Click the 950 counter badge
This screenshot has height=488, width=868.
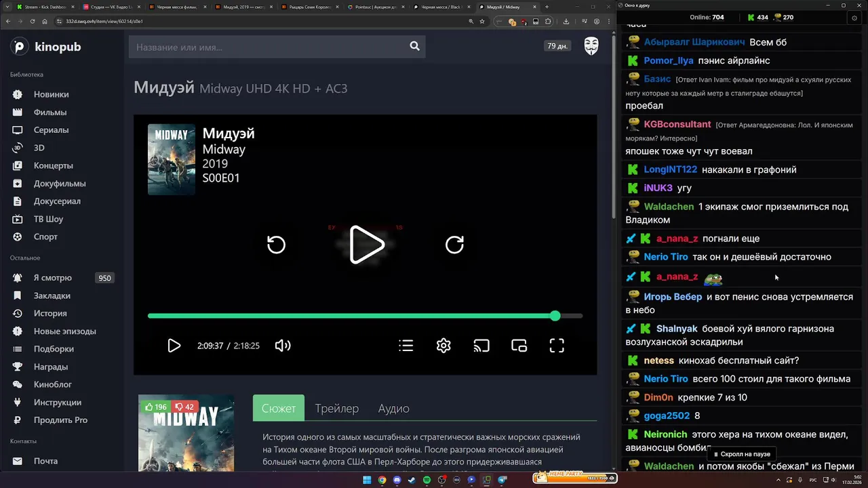104,278
